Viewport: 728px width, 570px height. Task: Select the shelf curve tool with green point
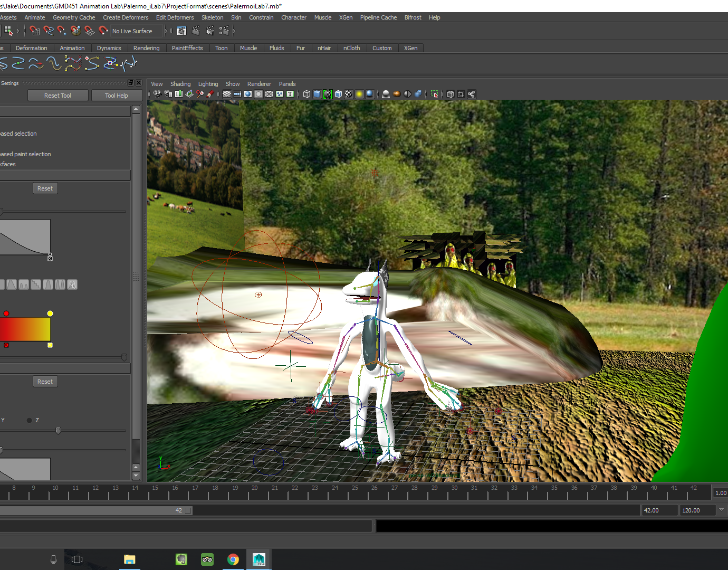[18, 64]
